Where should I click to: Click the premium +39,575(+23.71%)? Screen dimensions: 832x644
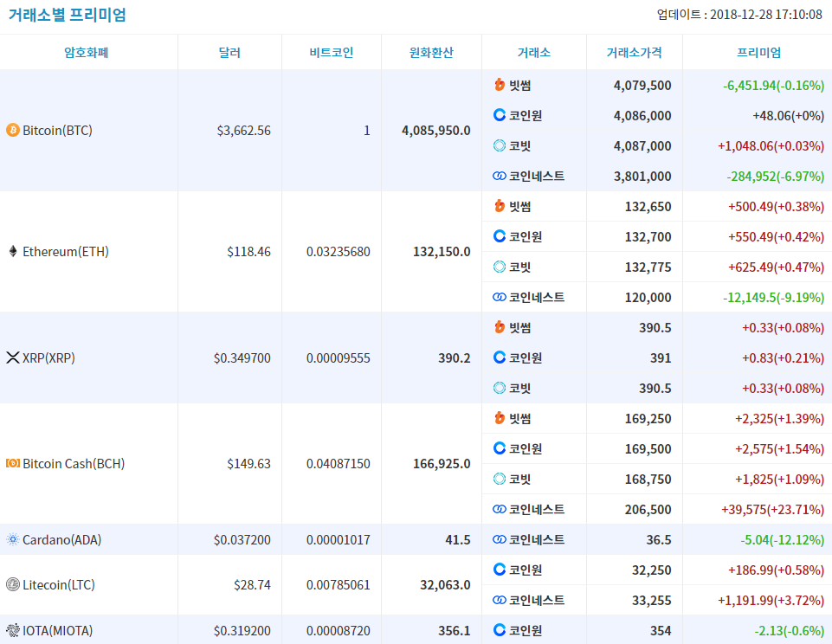tap(772, 509)
